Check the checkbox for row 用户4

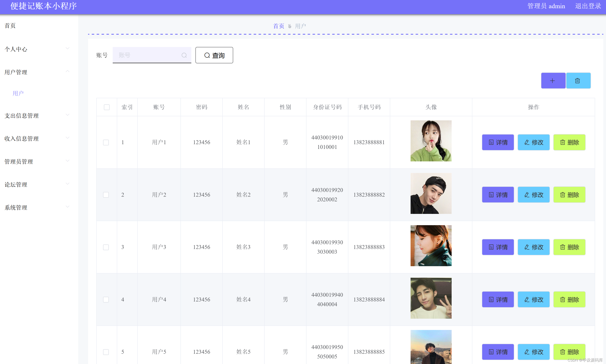pos(106,299)
